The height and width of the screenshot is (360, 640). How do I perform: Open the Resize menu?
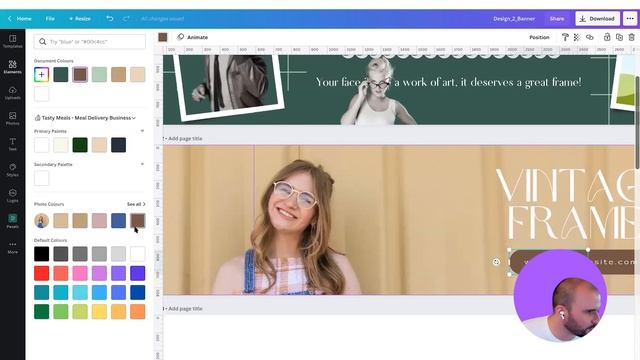(80, 18)
